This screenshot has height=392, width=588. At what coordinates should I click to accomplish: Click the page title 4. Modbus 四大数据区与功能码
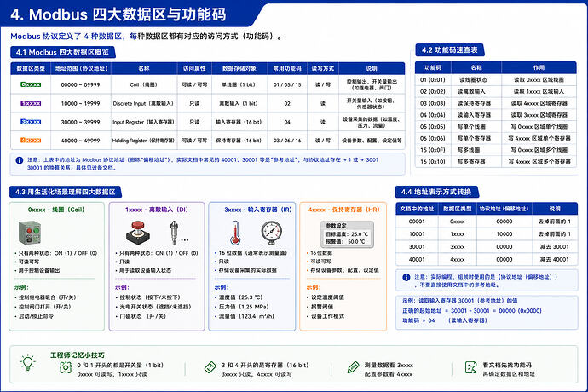[118, 14]
